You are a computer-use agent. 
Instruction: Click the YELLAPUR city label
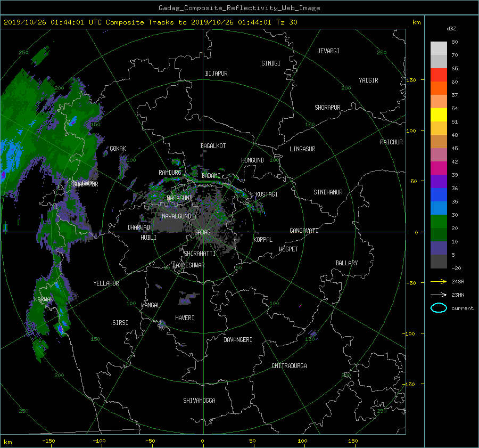tap(106, 283)
